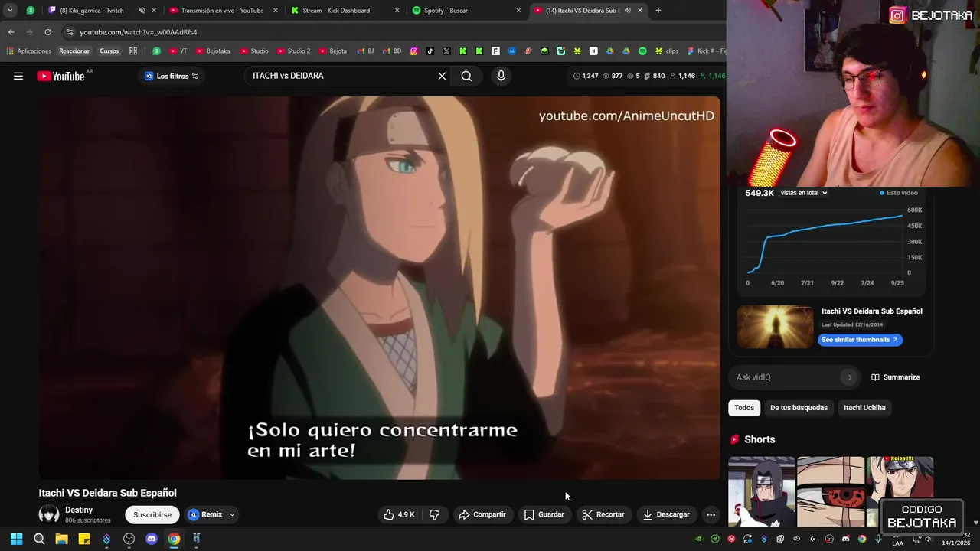Screen dimensions: 980x551
Task: Open the Studio 2 bookmark
Action: [293, 51]
